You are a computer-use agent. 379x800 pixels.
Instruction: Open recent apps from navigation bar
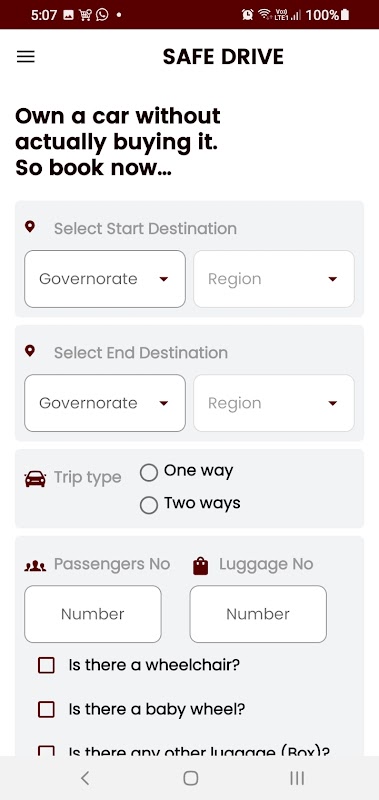pos(297,778)
